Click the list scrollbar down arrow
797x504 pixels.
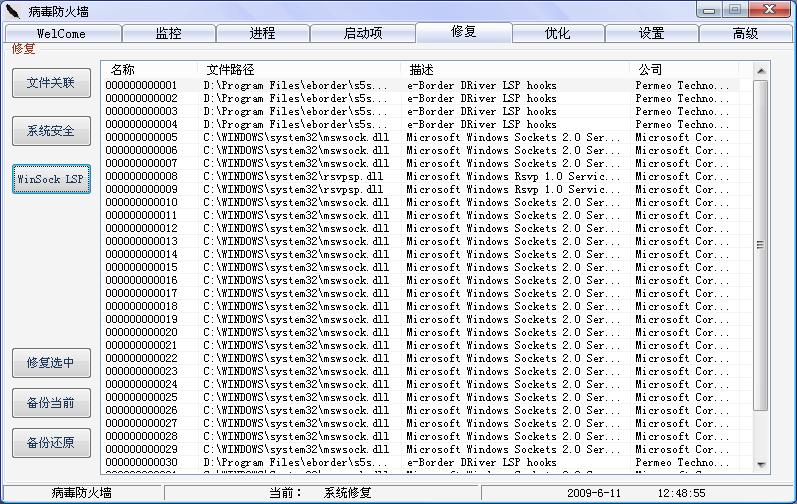(760, 465)
